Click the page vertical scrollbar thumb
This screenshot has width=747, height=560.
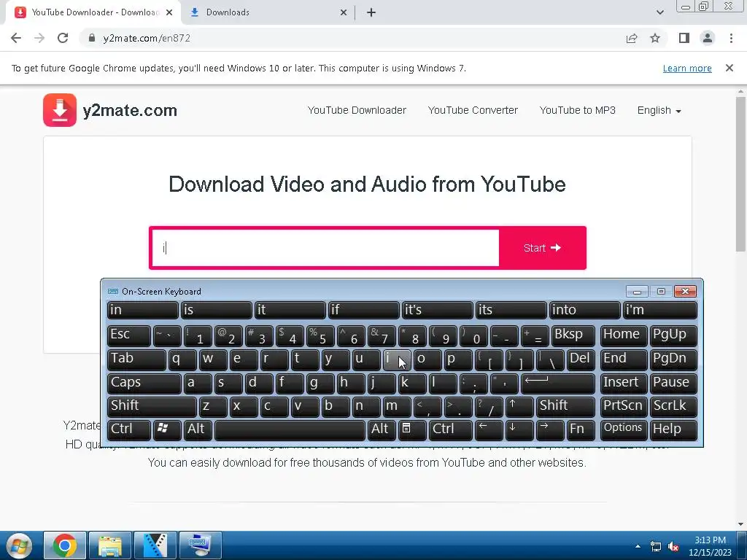click(x=740, y=174)
